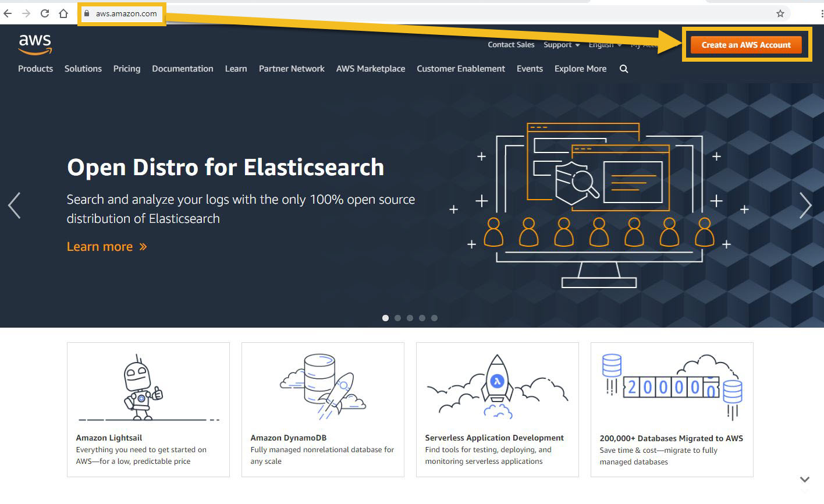Open the Amazon DynamoDB card title
The image size is (824, 504).
289,438
